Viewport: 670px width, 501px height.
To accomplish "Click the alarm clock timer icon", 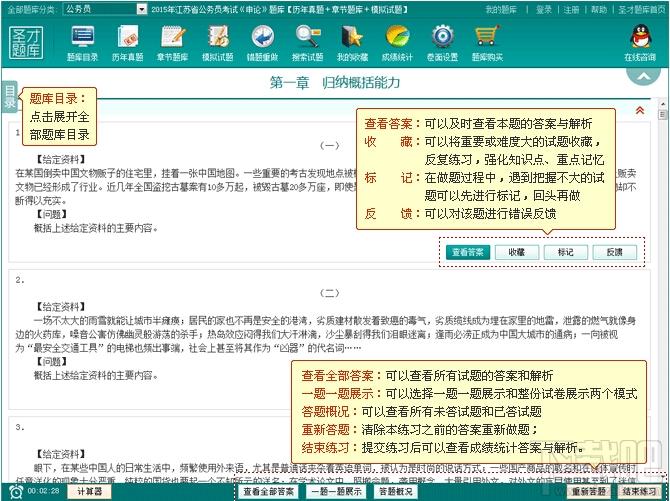I will 16,492.
